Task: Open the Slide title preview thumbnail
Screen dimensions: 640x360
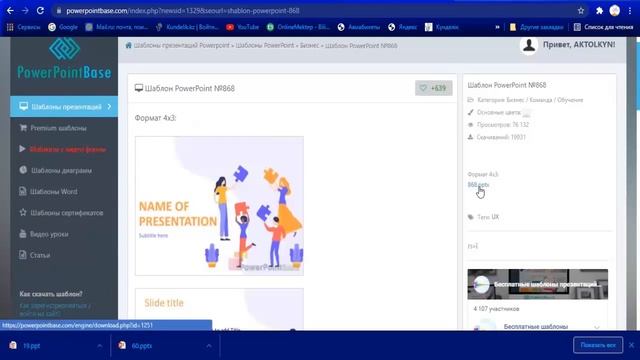Action: [219, 309]
